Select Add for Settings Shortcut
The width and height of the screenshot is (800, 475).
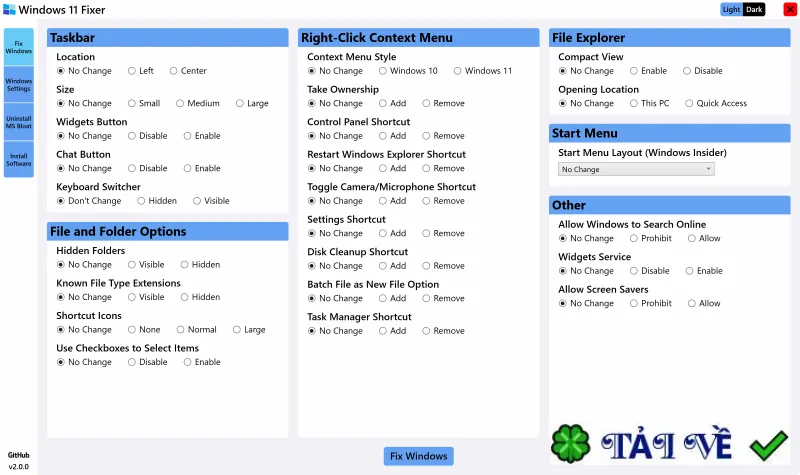tap(393, 233)
